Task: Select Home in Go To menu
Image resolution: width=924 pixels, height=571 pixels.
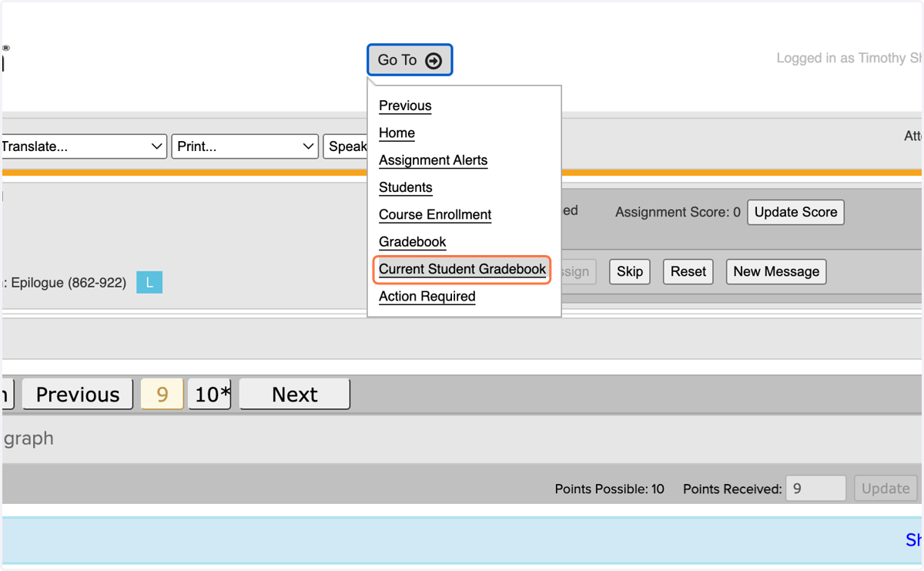Action: coord(397,133)
